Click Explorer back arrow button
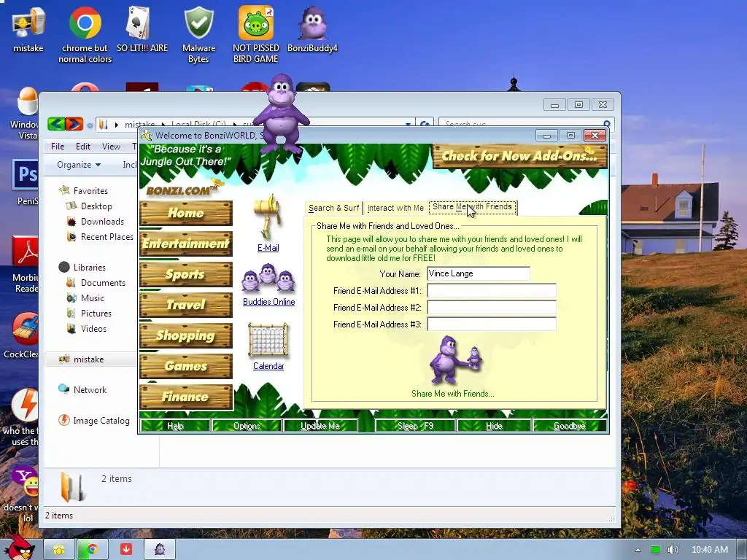 [56, 124]
